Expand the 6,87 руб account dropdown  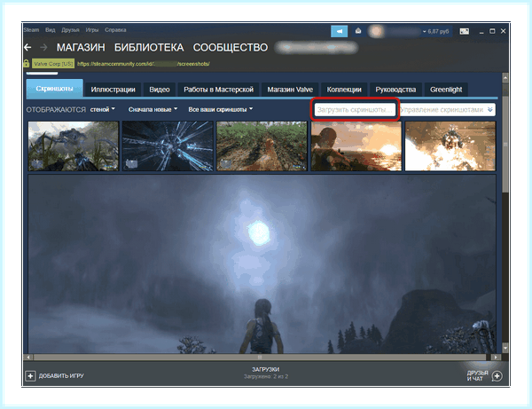click(x=435, y=32)
